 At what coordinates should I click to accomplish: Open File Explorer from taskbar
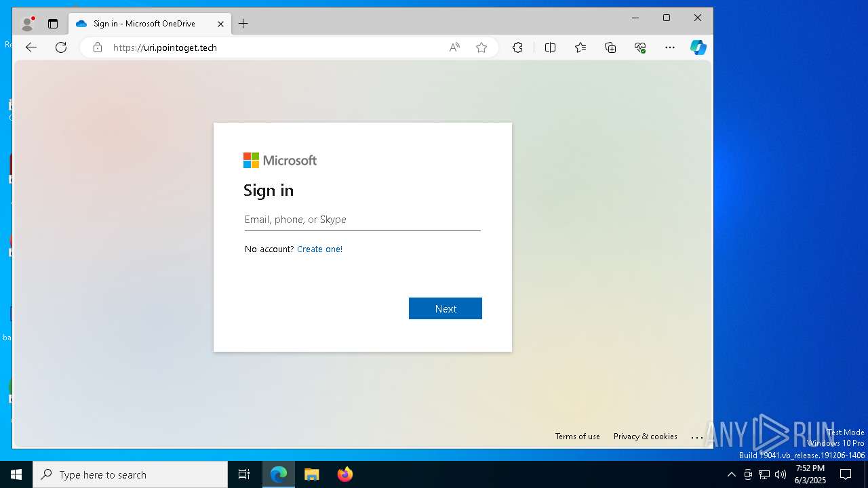click(311, 474)
